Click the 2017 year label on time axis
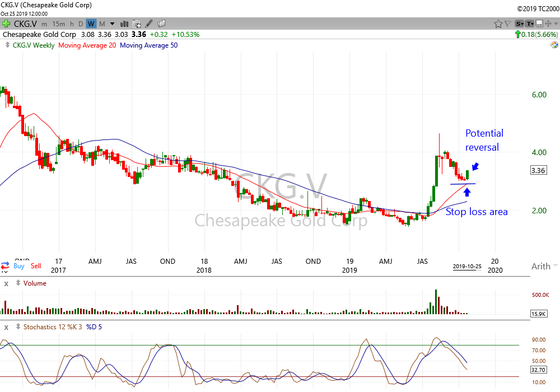 click(x=58, y=270)
